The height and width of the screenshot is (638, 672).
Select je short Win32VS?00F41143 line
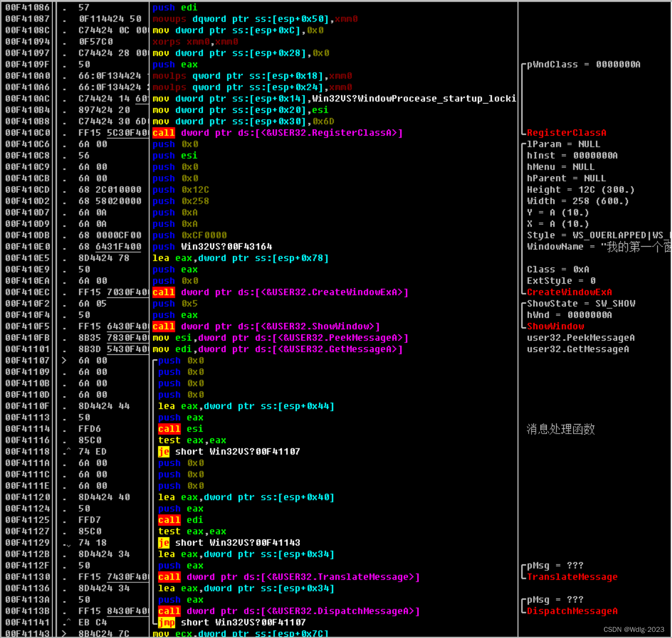(x=229, y=543)
